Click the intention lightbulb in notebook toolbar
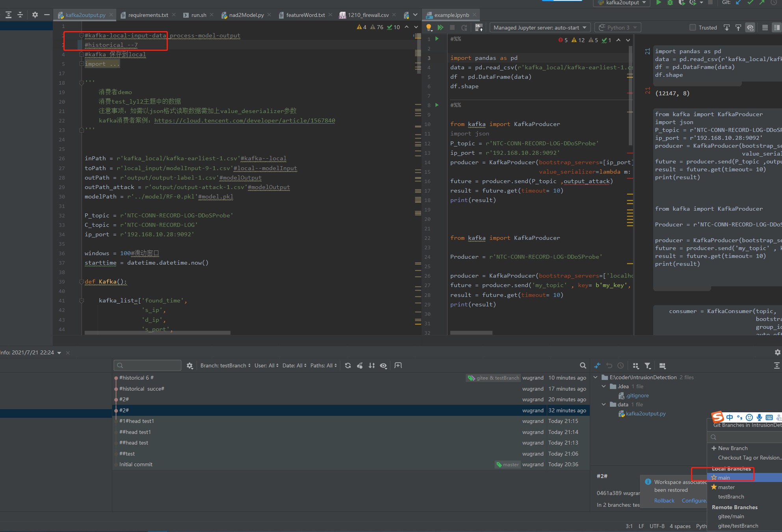782x532 pixels. coord(429,28)
